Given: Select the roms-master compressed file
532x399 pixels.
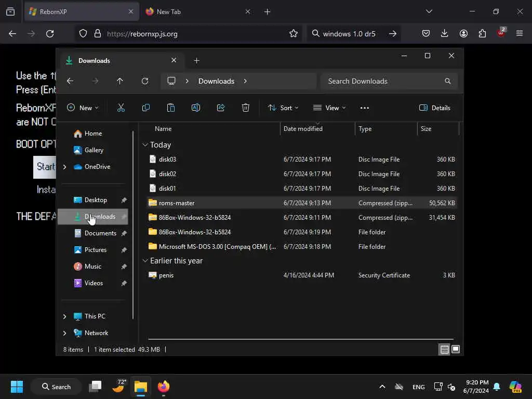Looking at the screenshot, I should [303, 203].
